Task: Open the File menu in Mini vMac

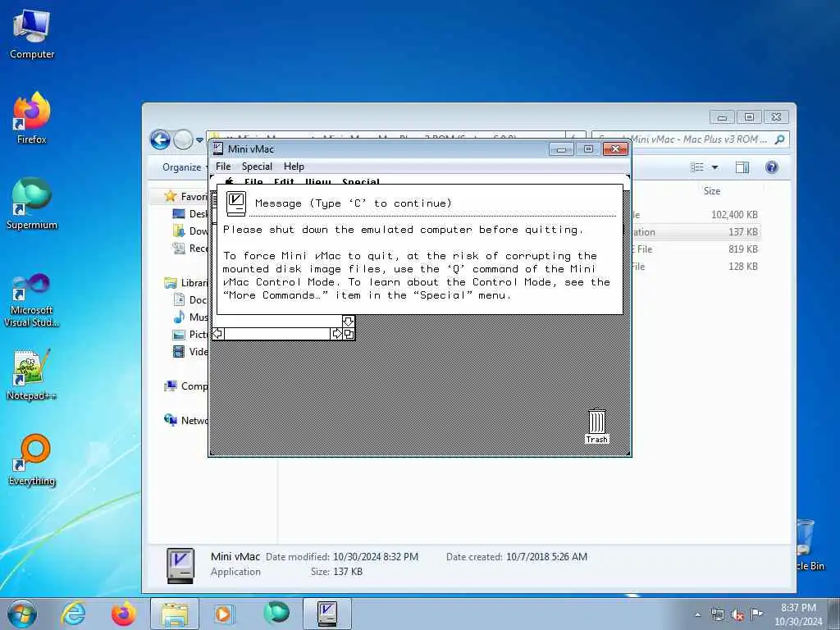Action: 223,166
